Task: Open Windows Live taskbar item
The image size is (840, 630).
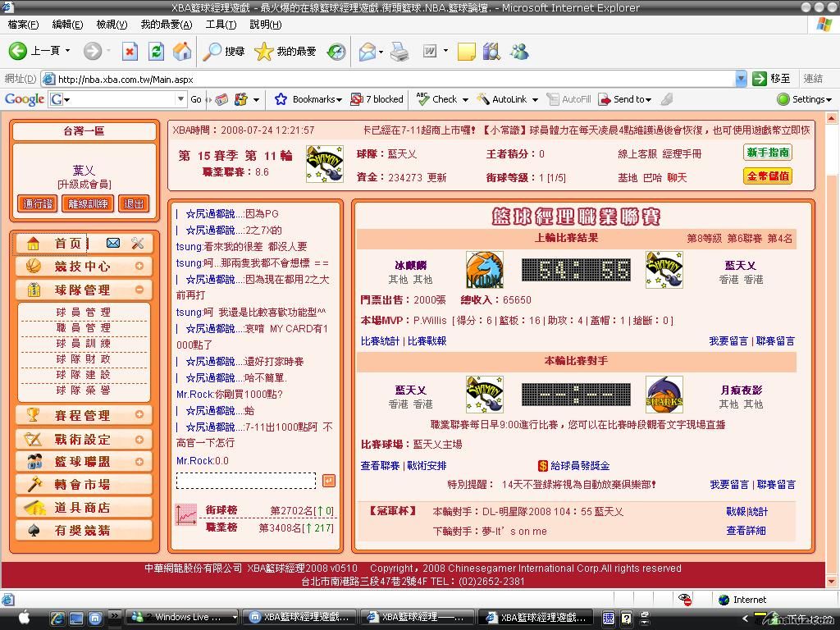Action: click(x=182, y=617)
